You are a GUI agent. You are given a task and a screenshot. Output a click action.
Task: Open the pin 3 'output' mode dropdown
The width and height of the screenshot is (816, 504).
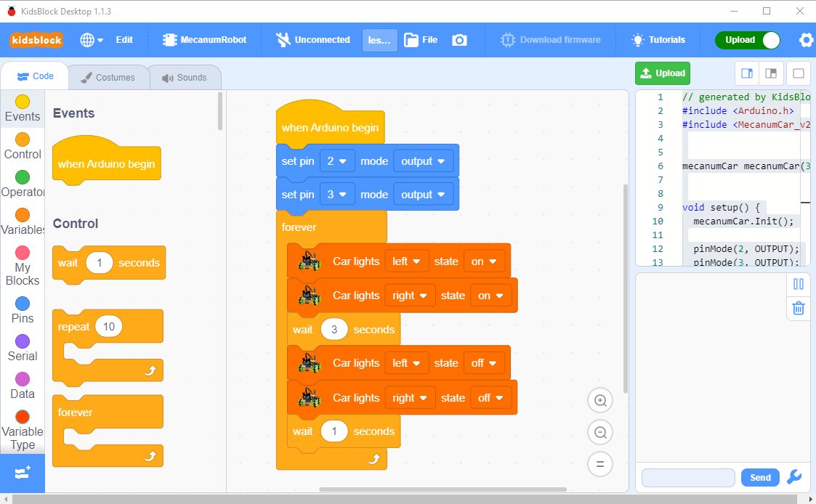pyautogui.click(x=424, y=195)
